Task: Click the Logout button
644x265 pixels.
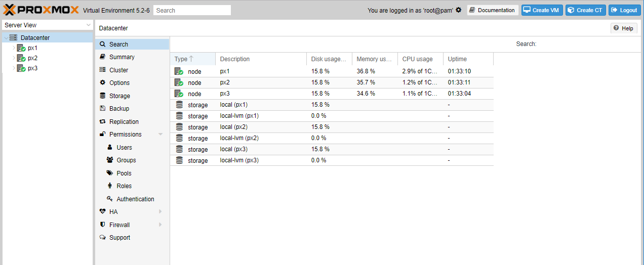Action: (x=624, y=10)
